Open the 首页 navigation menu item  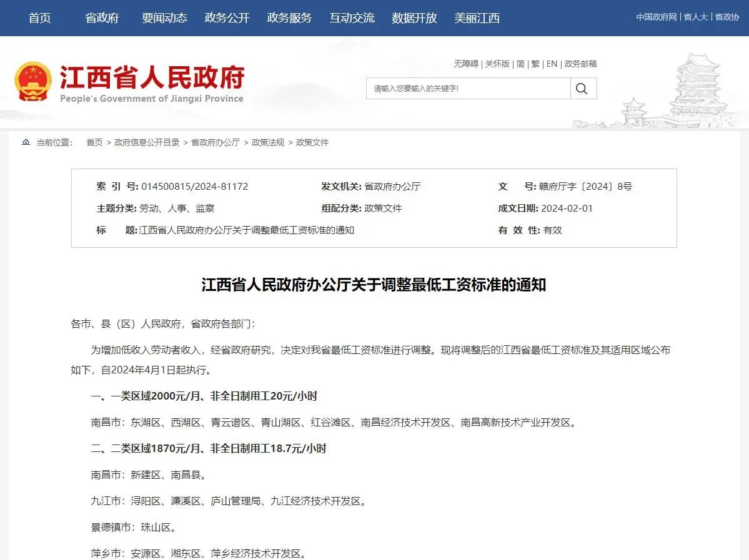click(x=40, y=18)
